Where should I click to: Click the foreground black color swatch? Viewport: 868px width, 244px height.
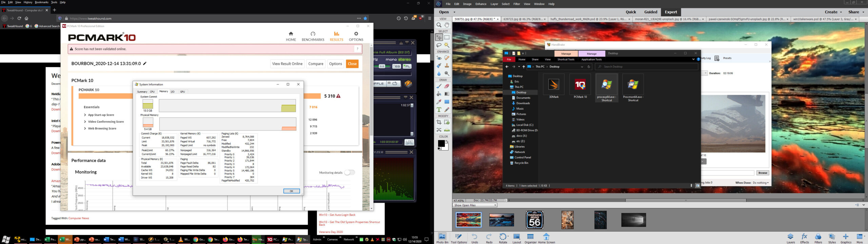(441, 144)
